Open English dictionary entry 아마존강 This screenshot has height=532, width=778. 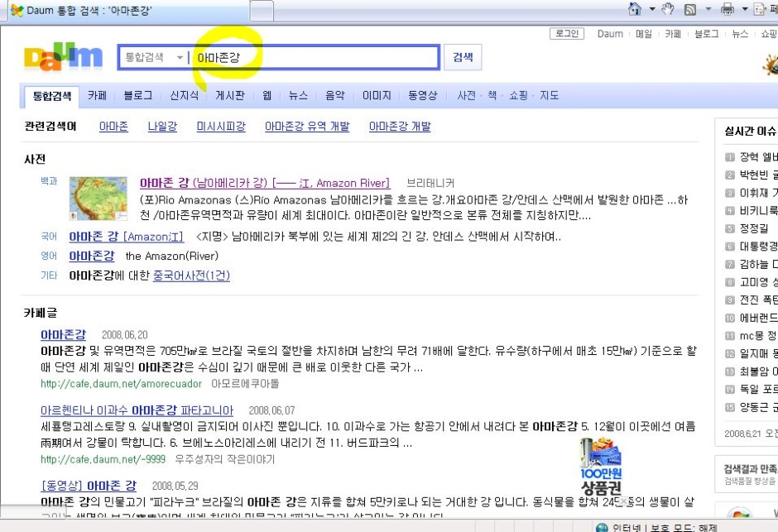[92, 256]
